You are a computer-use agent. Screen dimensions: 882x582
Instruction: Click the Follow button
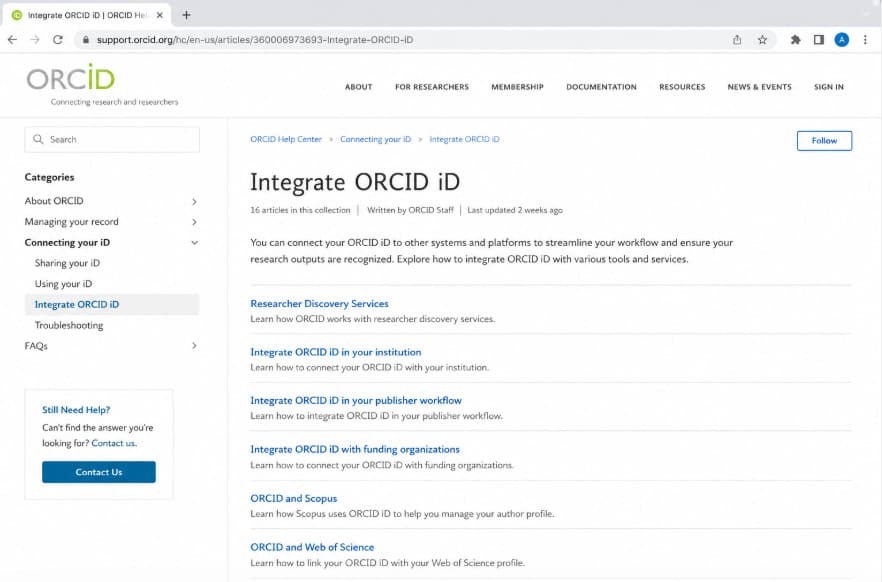(824, 141)
